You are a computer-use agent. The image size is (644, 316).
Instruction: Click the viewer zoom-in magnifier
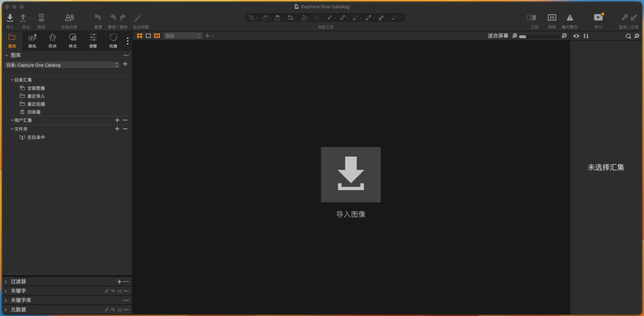tap(564, 36)
